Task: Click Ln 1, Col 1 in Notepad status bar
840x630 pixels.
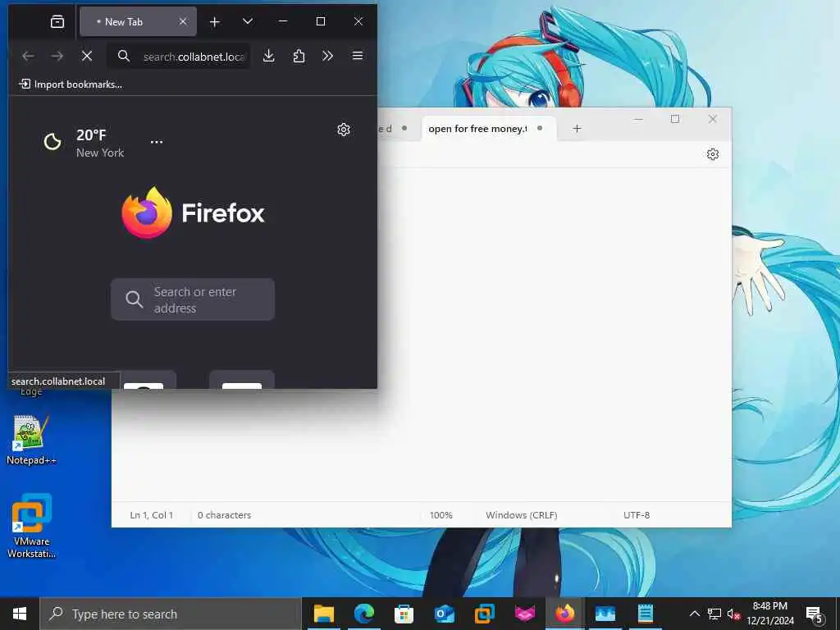Action: pyautogui.click(x=151, y=515)
